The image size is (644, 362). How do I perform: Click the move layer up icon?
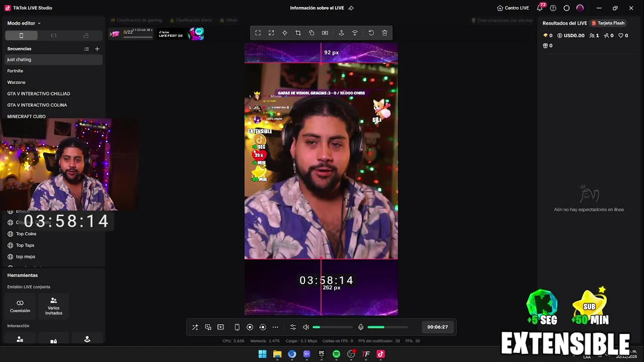341,33
